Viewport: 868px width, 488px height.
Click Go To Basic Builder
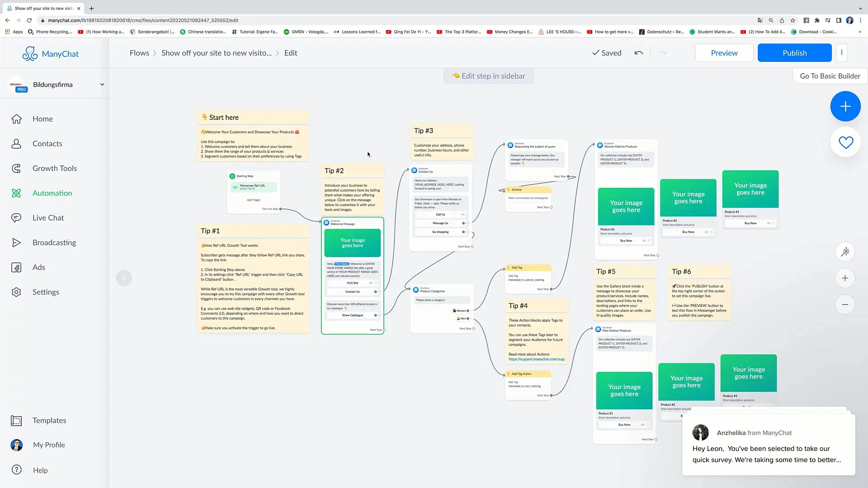pyautogui.click(x=830, y=76)
